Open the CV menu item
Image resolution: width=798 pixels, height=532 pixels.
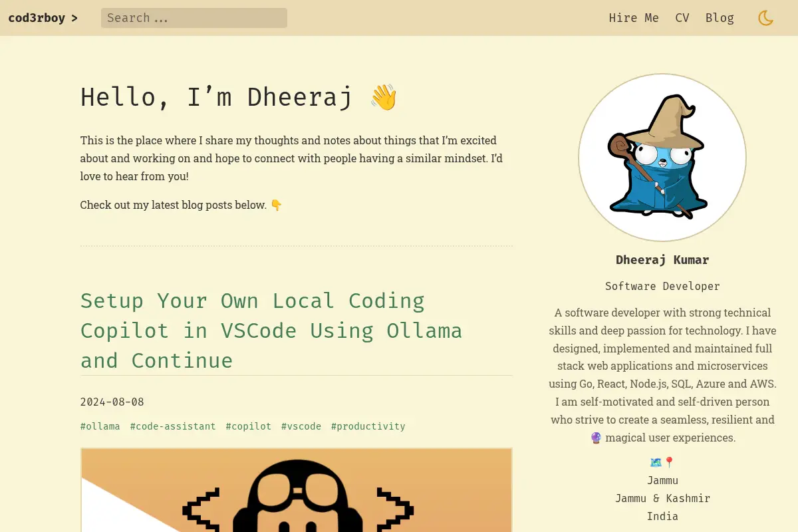click(x=682, y=18)
